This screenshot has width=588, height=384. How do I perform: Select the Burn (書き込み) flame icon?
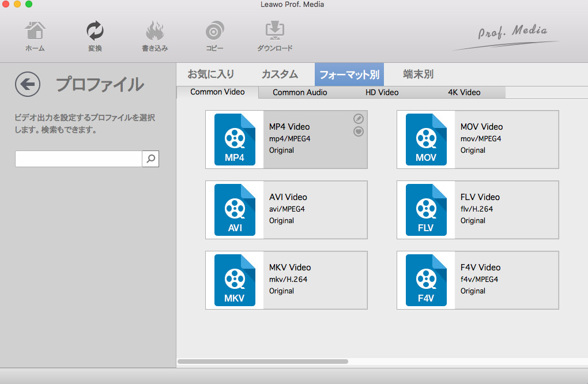pyautogui.click(x=154, y=32)
